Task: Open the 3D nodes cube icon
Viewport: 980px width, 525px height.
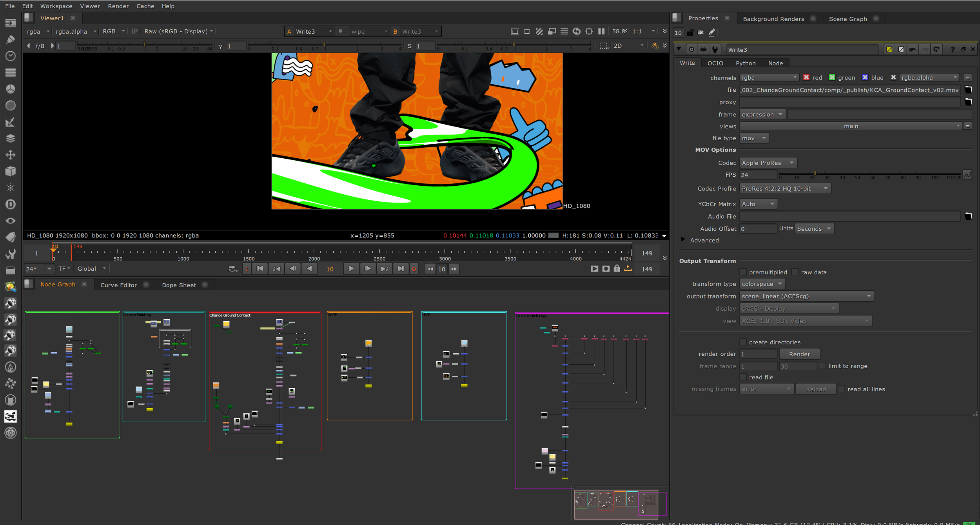Action: tap(11, 171)
